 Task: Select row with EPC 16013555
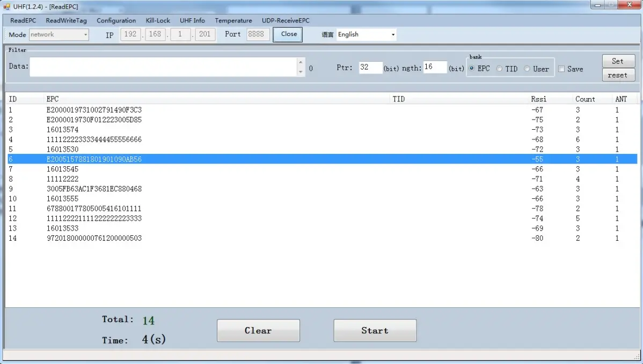pos(322,198)
